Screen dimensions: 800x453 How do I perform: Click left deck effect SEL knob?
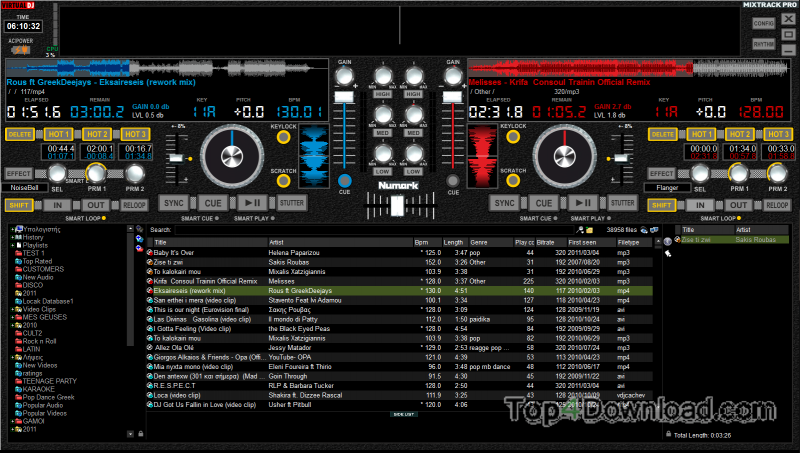coord(57,174)
